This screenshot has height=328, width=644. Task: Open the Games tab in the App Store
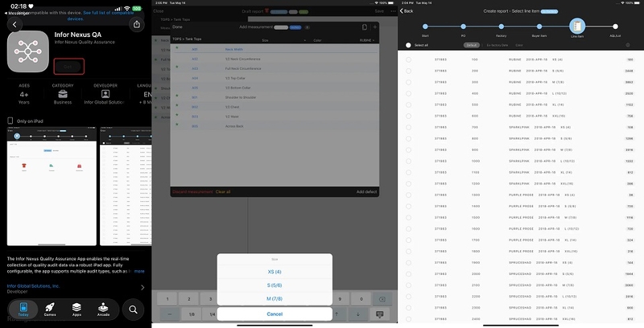tap(50, 310)
